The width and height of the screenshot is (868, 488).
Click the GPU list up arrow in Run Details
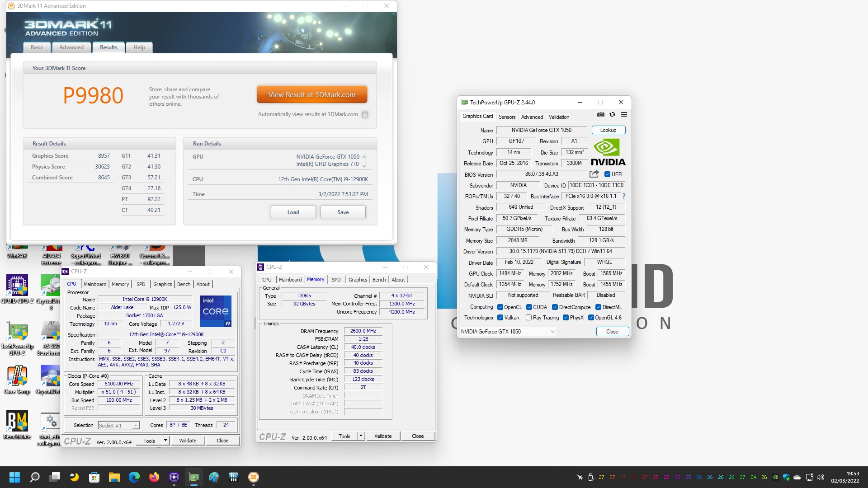point(364,157)
